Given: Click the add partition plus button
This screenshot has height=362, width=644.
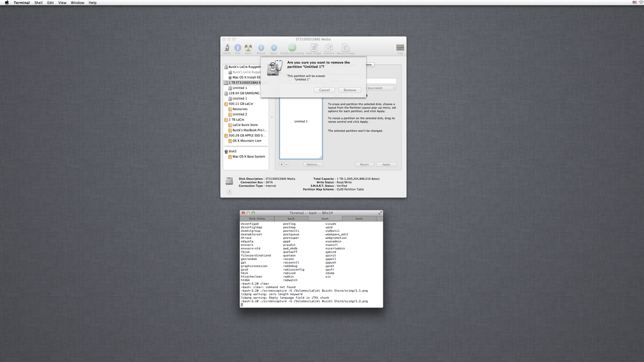Looking at the screenshot, I should pos(282,165).
